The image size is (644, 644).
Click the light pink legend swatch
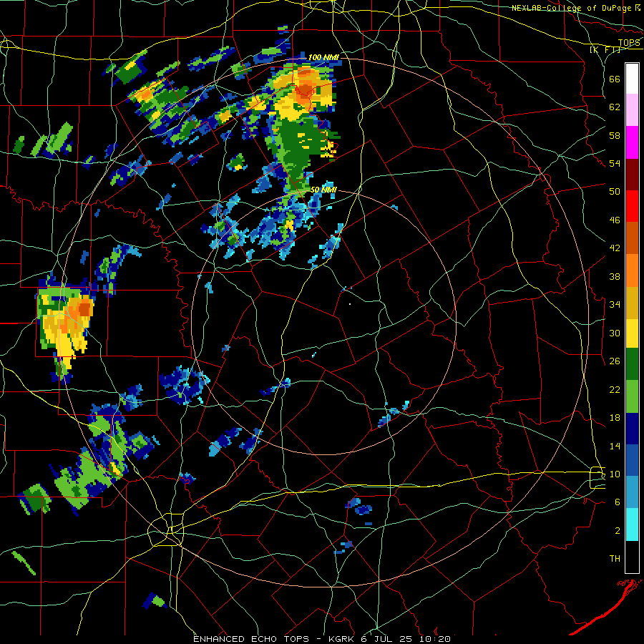click(x=632, y=110)
